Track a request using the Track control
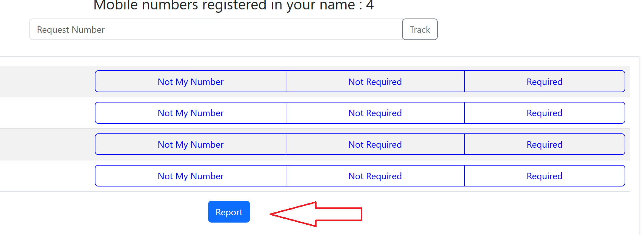The image size is (644, 235). (x=420, y=29)
